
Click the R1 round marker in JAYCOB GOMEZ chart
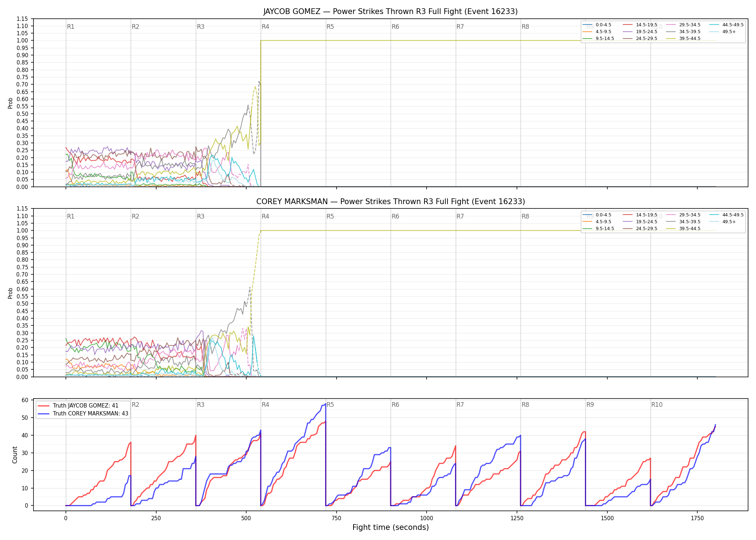pos(71,27)
